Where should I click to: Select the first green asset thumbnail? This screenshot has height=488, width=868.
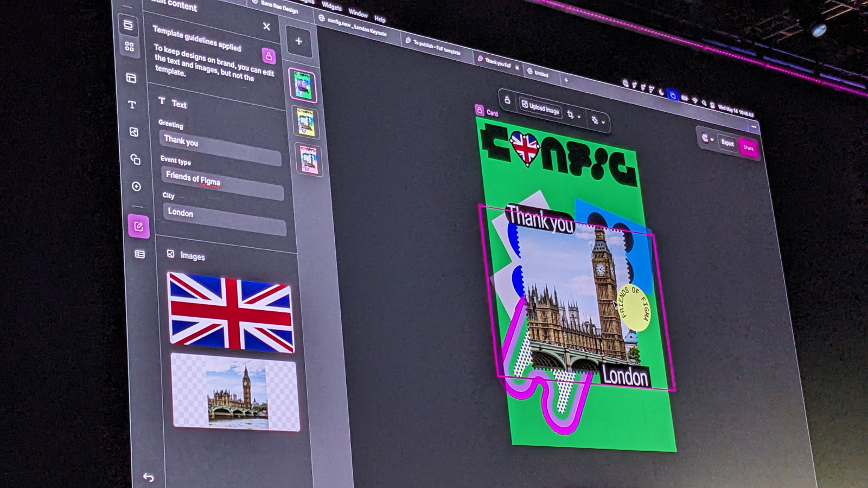tap(302, 85)
